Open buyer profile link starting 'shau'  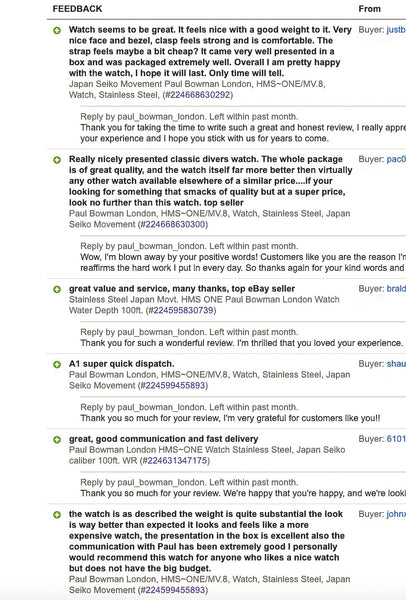tap(396, 364)
